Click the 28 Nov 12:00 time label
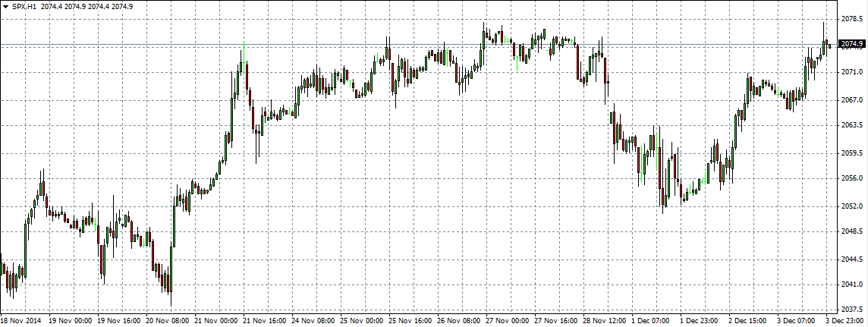This screenshot has height=327, width=868. [x=605, y=321]
